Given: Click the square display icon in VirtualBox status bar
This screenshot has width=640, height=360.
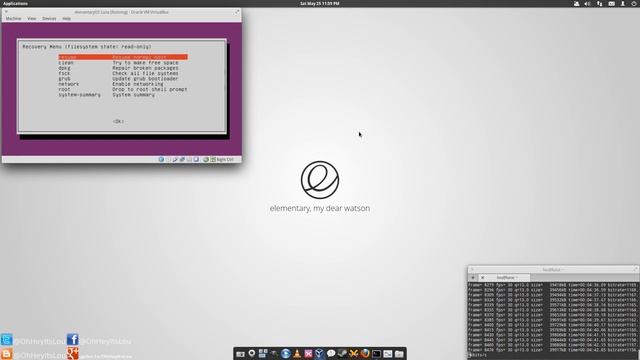Looking at the screenshot, I should pyautogui.click(x=196, y=159).
